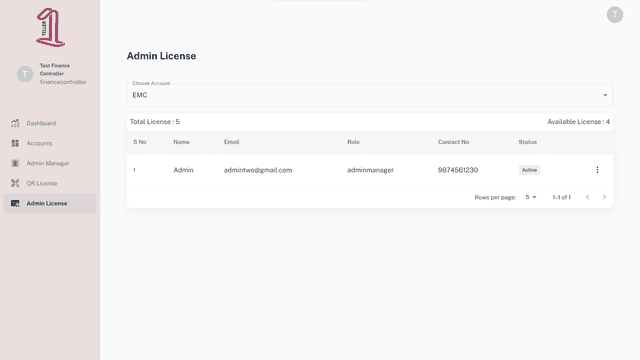Click the Teller 1 logo in sidebar
Screen dimensions: 640x360
(50, 27)
